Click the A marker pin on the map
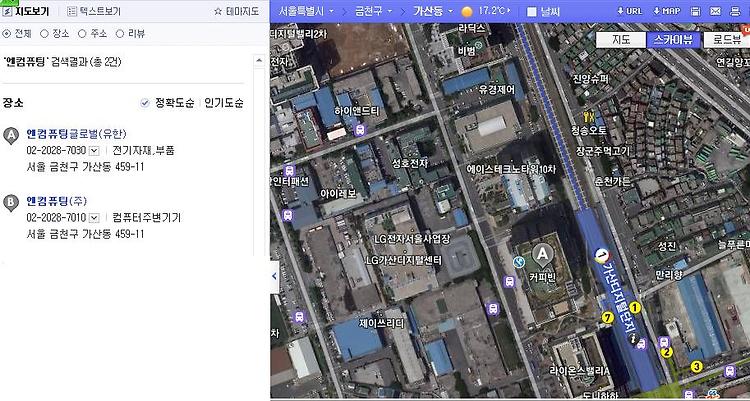This screenshot has height=401, width=750. point(542,255)
